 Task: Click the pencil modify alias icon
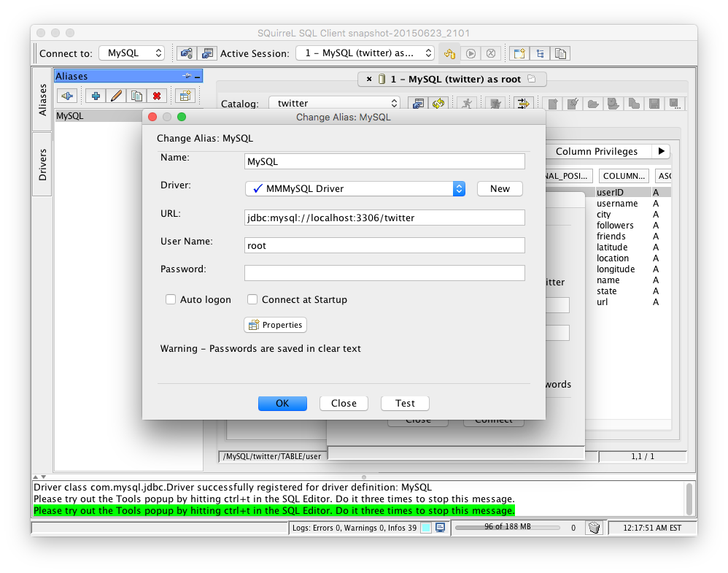click(115, 96)
